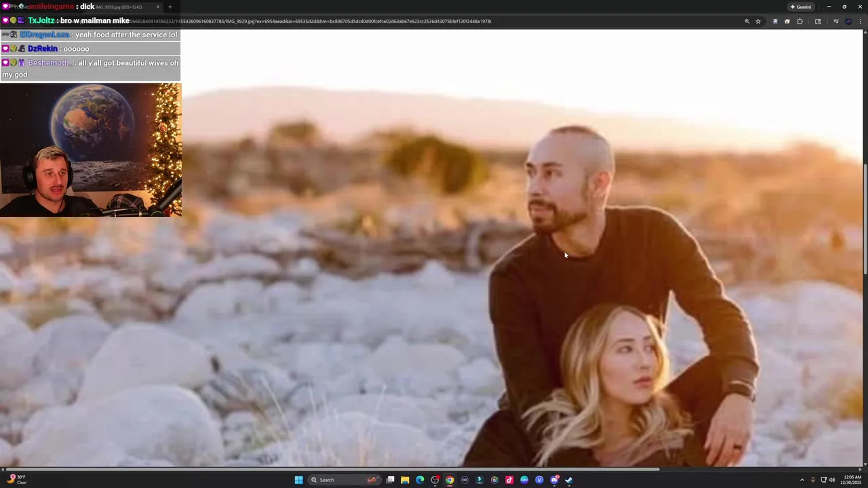Open the Windows Start menu
The height and width of the screenshot is (488, 868).
pyautogui.click(x=298, y=480)
